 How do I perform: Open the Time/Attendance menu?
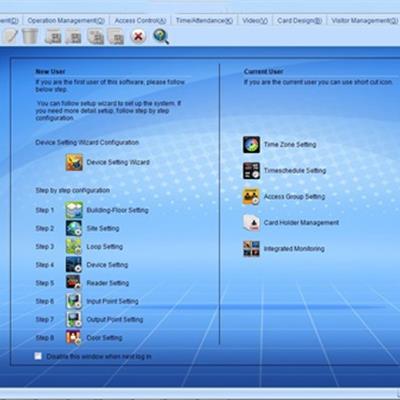tap(204, 21)
